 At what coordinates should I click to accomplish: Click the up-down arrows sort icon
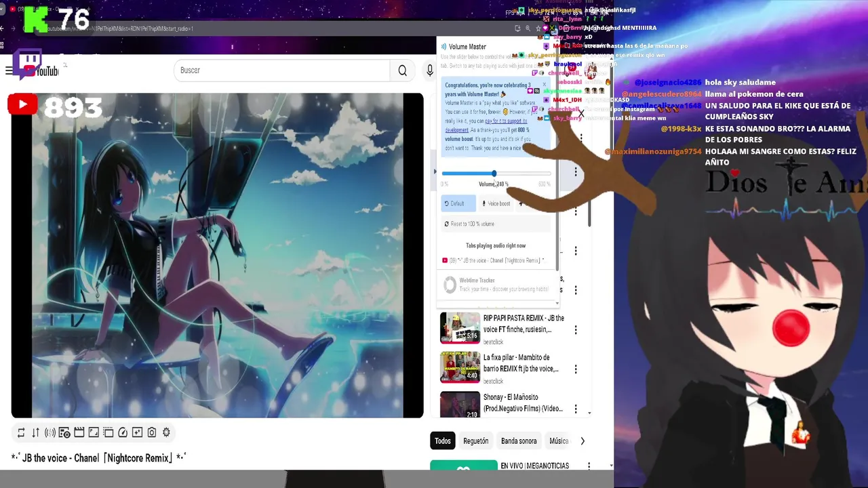tap(35, 432)
